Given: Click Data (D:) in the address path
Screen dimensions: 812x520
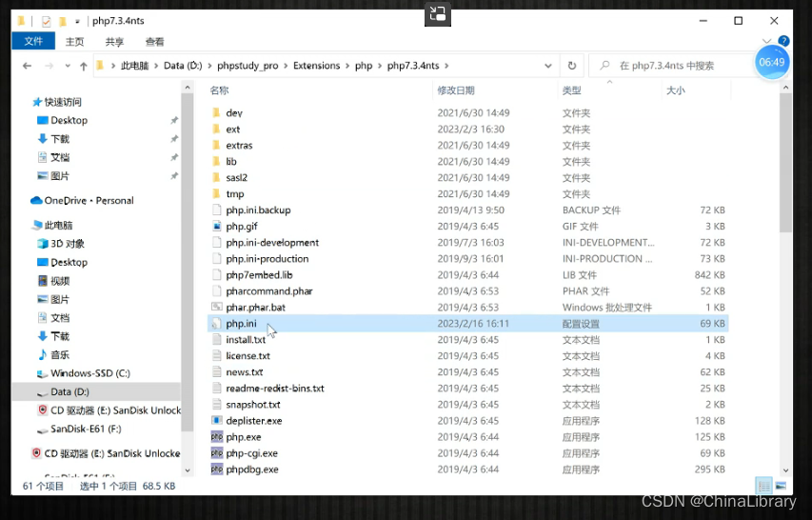Looking at the screenshot, I should [x=183, y=66].
